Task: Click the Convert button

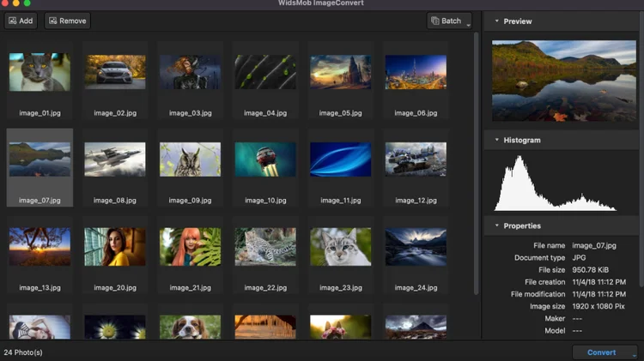Action: click(x=601, y=352)
